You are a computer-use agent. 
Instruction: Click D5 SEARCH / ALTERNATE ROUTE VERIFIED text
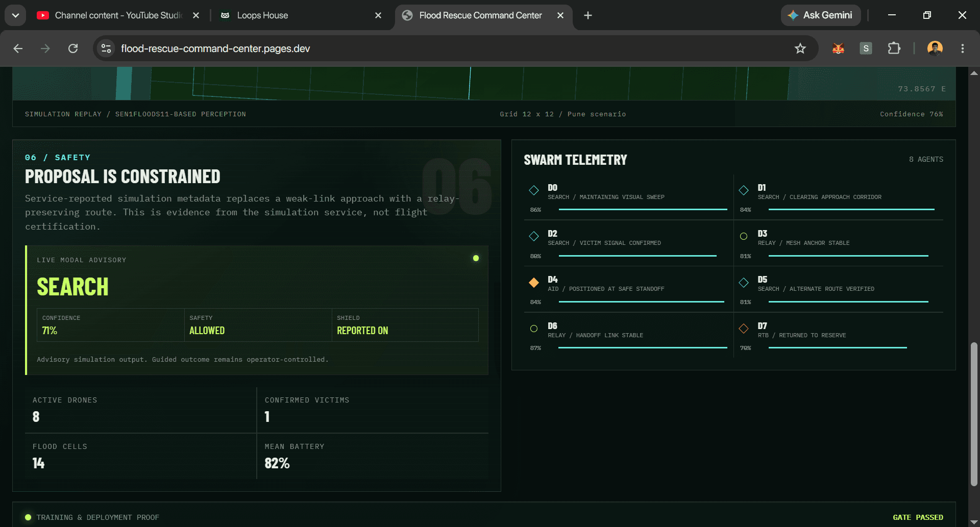point(816,289)
